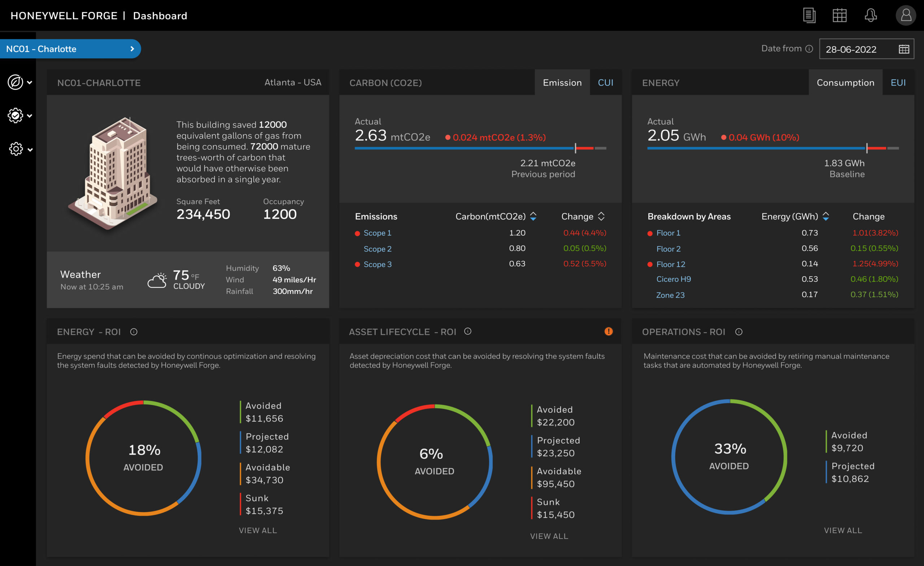Toggle sort on Emissions Change column
The image size is (924, 566).
pos(601,217)
